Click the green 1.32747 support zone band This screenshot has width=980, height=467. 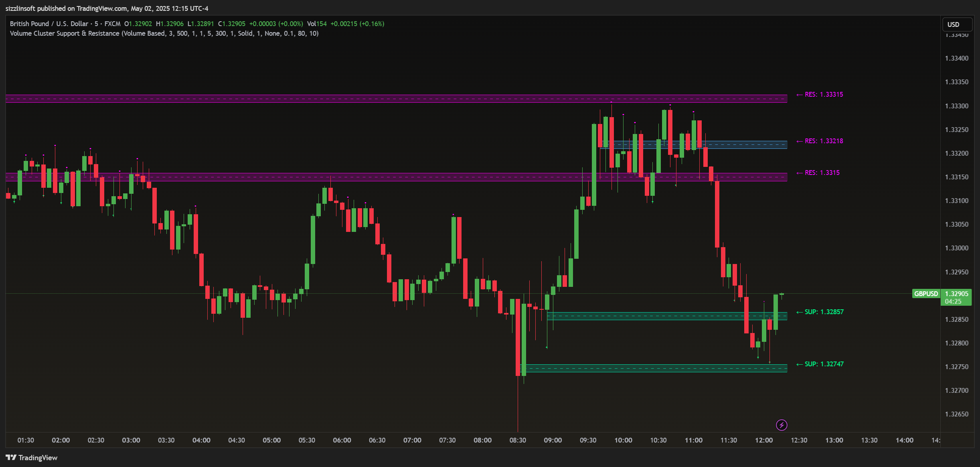coord(654,368)
